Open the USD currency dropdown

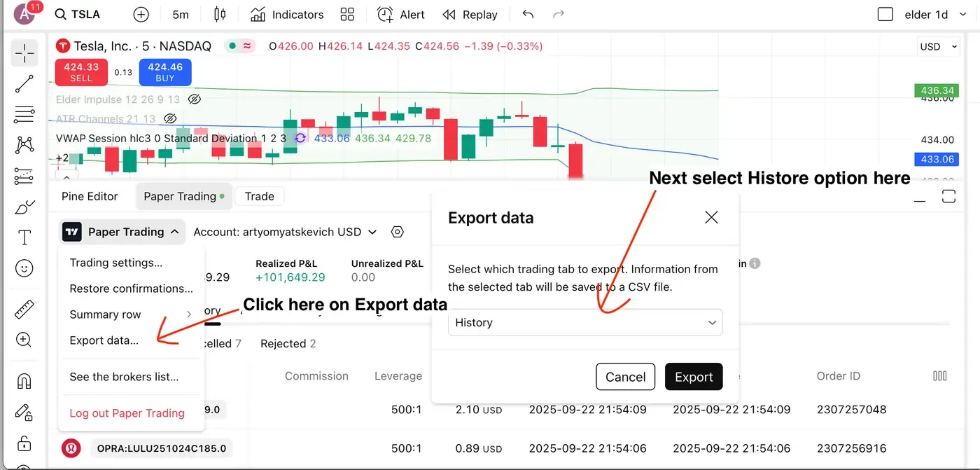coord(939,47)
